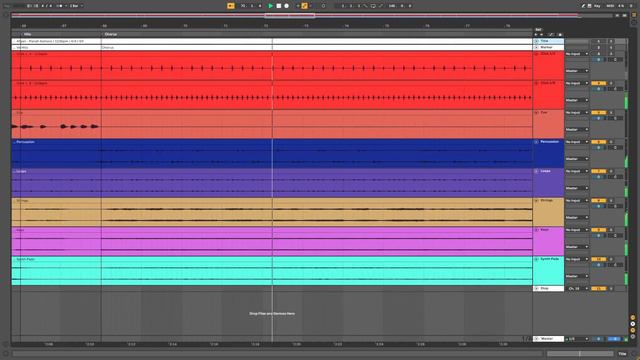This screenshot has height=360, width=640.
Task: Open Strings input No Input dropdown
Action: pyautogui.click(x=577, y=201)
